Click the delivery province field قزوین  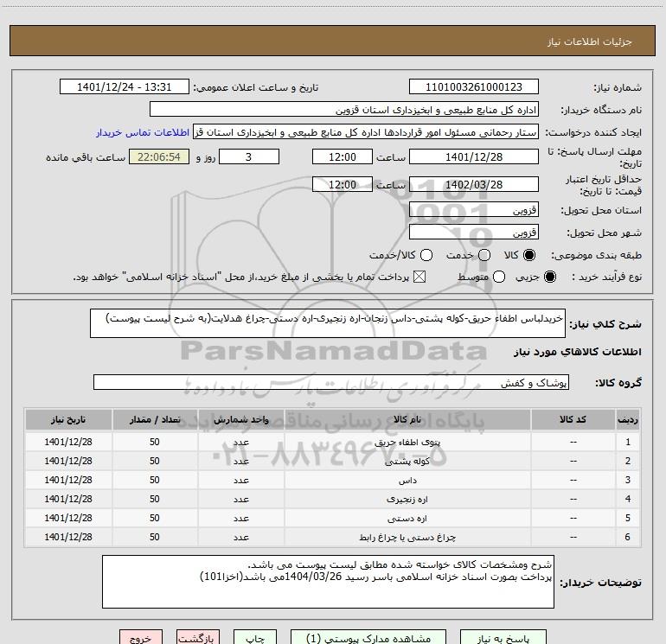tap(474, 210)
